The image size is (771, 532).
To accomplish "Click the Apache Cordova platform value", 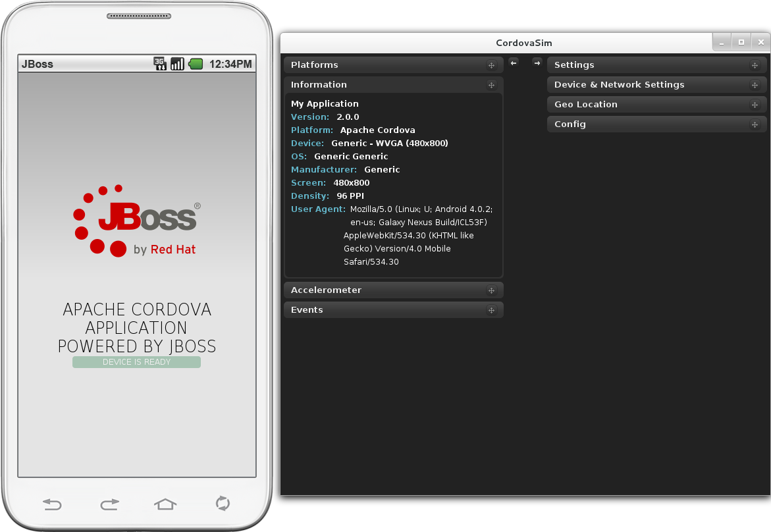I will (x=378, y=130).
